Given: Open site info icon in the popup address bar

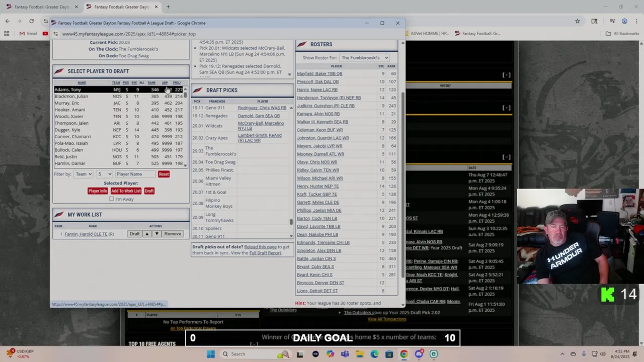Looking at the screenshot, I should pyautogui.click(x=56, y=34).
